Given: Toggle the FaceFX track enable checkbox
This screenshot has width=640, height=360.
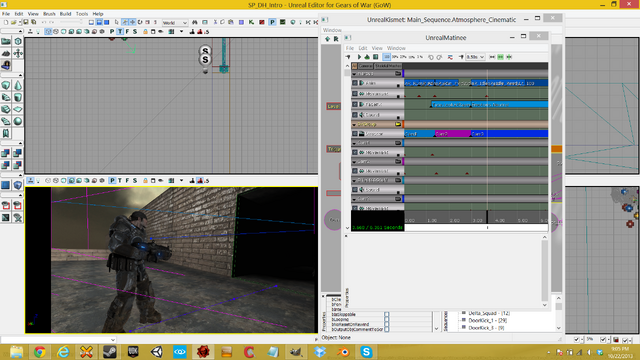Looking at the screenshot, I should [355, 104].
